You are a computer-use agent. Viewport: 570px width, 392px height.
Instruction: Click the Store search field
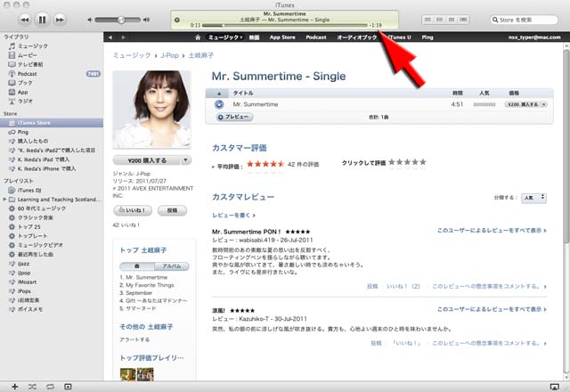pyautogui.click(x=524, y=20)
